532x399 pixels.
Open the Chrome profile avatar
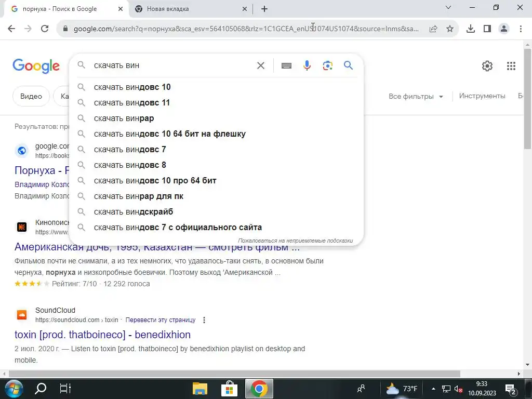[x=504, y=29]
